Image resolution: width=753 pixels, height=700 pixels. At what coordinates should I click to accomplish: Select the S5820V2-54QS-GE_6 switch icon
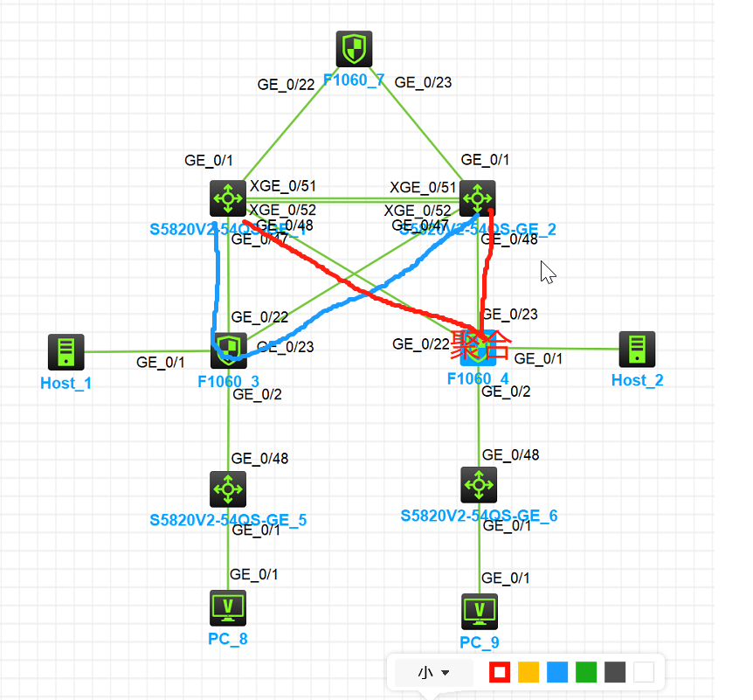[x=479, y=485]
